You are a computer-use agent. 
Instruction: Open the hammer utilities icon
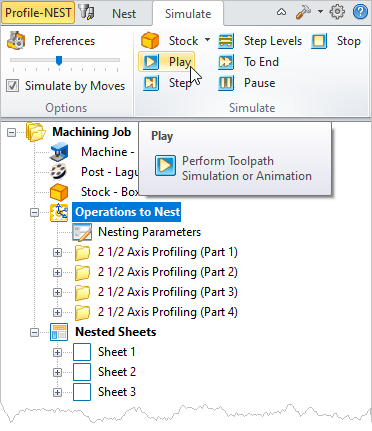click(303, 12)
